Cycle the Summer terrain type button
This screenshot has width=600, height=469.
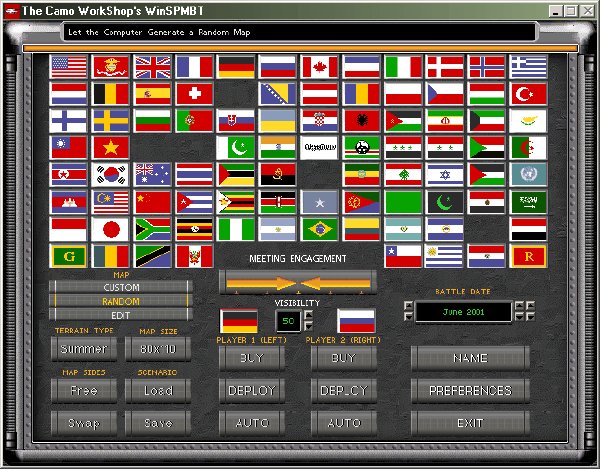pos(84,349)
